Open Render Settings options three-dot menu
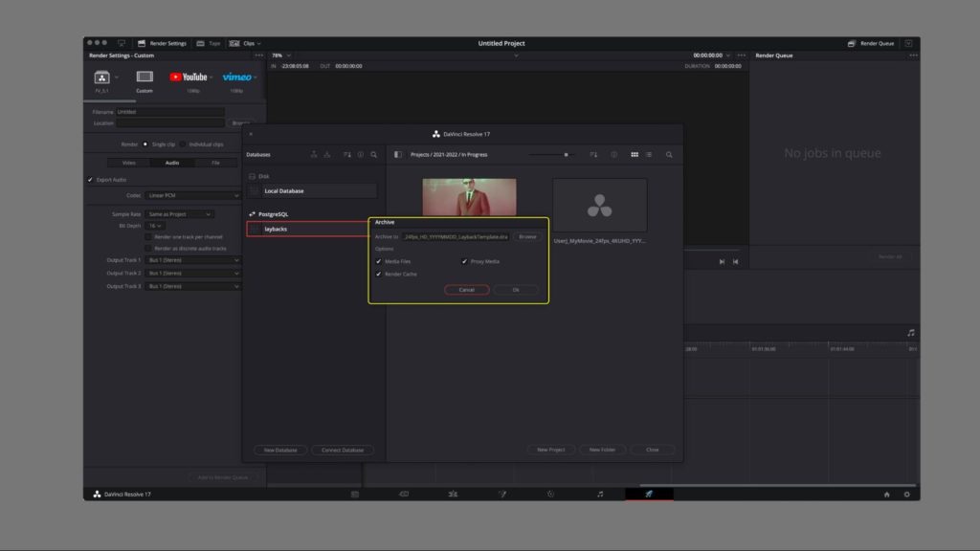Viewport: 980px width, 551px height. (x=258, y=55)
